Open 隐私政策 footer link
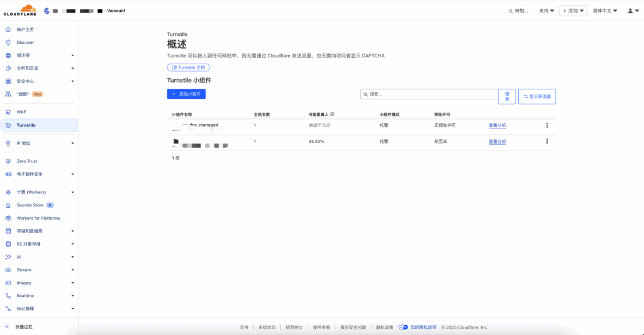Screen dimensions: 644x335 384,327
